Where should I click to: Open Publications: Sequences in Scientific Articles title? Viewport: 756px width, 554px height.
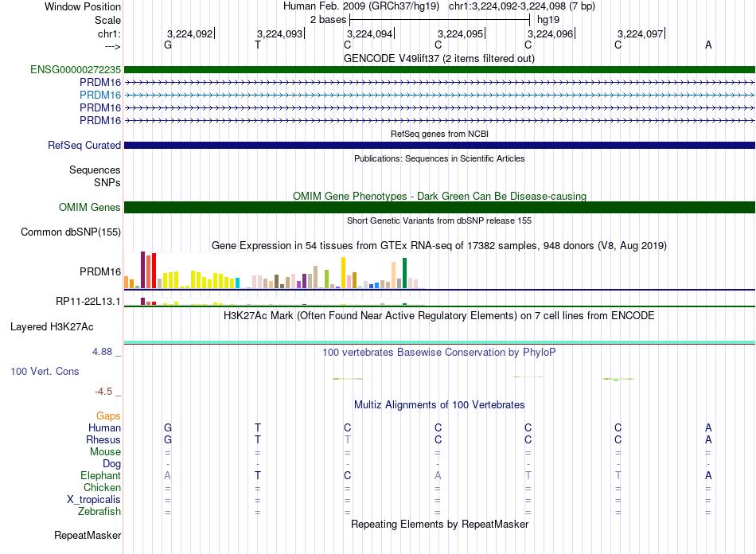[439, 158]
